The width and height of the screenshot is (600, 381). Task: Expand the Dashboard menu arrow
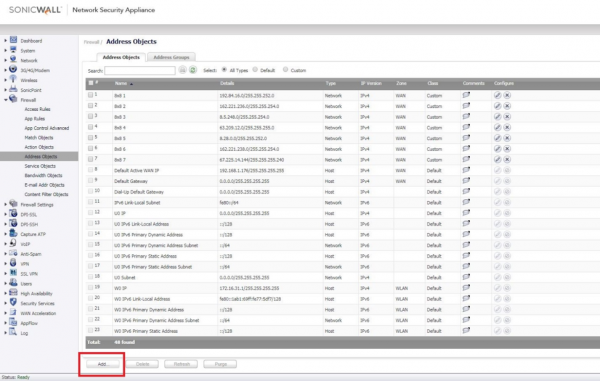5,41
